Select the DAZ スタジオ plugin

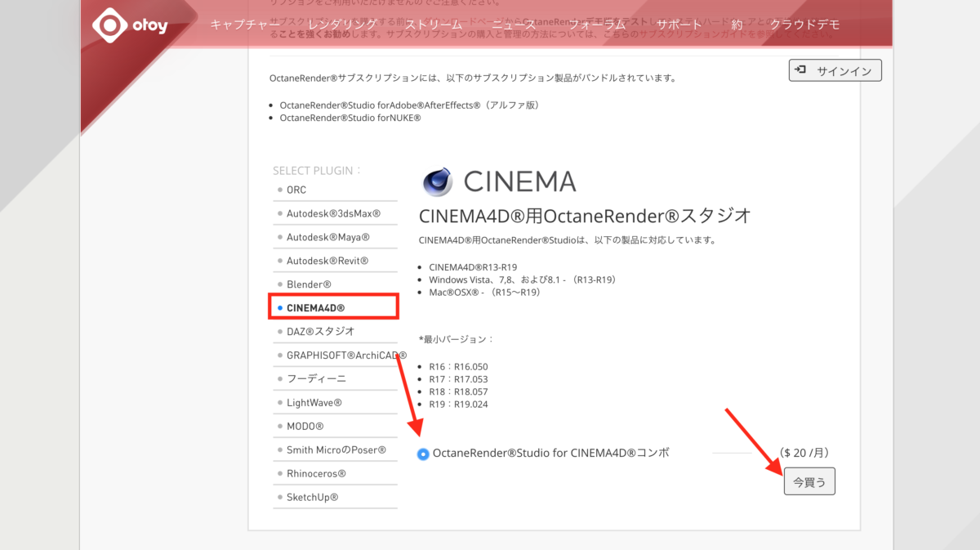320,331
